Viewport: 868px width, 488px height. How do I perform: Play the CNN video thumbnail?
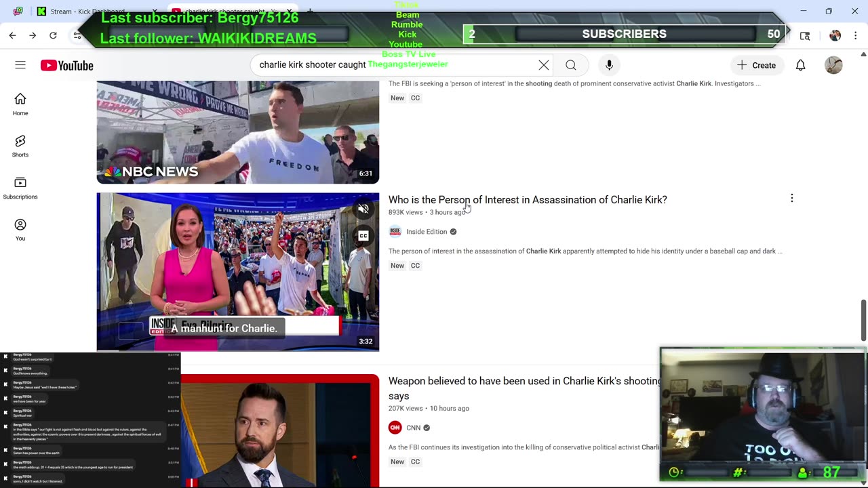point(280,431)
